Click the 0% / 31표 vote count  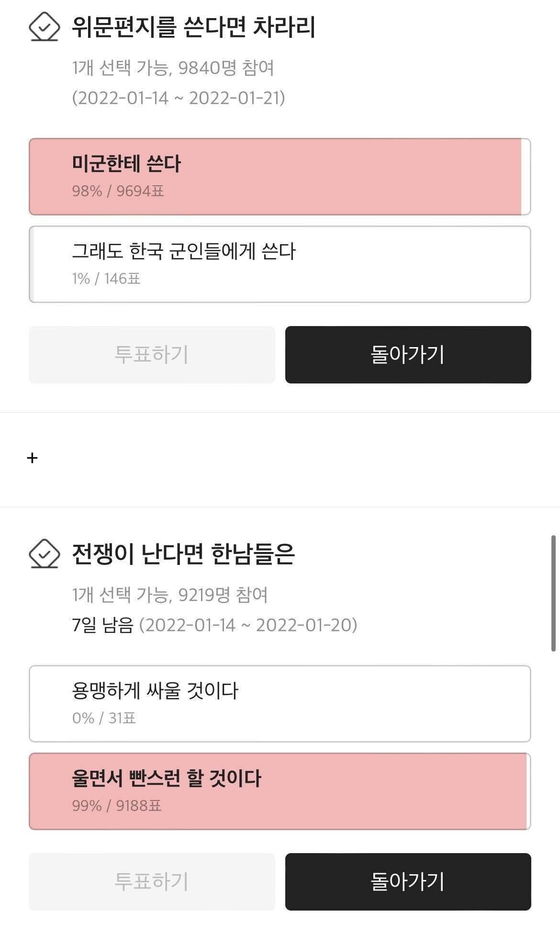click(104, 718)
